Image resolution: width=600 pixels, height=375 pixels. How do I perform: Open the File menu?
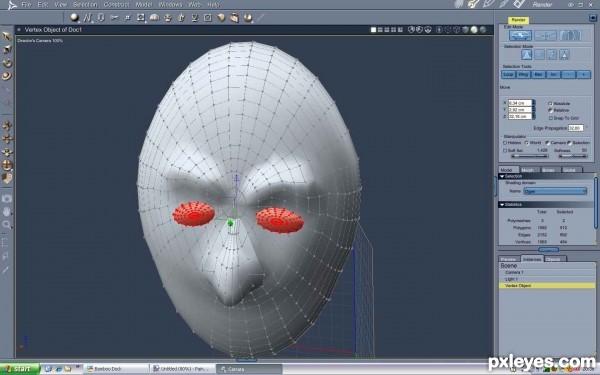pos(26,5)
